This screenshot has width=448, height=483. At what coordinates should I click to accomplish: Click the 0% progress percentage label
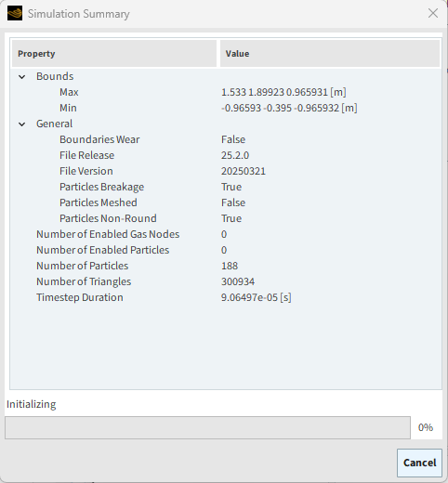pos(426,427)
